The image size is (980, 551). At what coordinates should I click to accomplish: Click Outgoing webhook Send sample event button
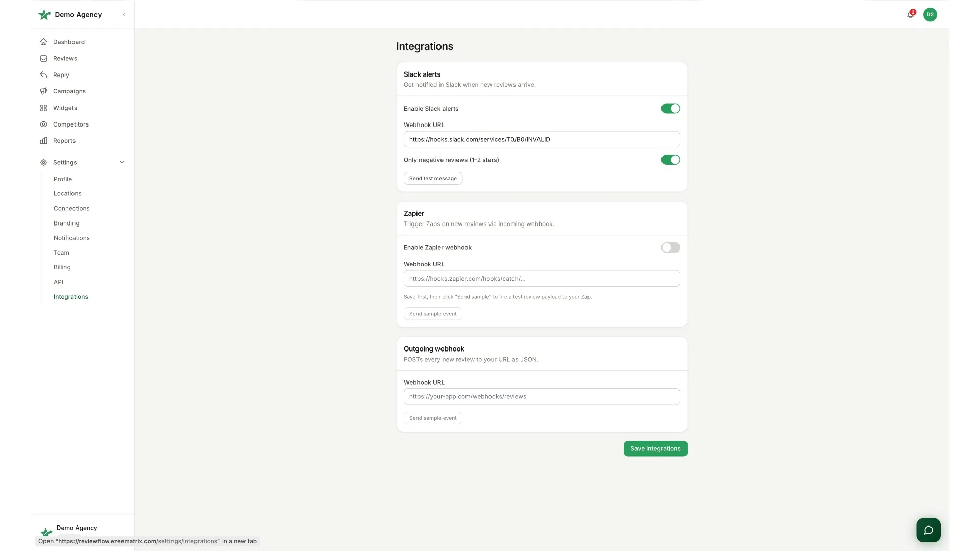click(433, 418)
